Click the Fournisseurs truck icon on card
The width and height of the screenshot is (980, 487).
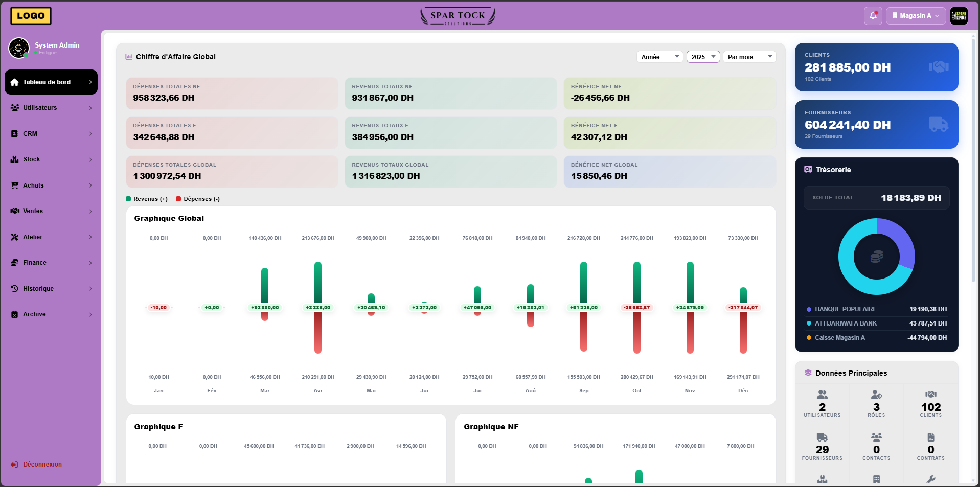click(x=938, y=124)
